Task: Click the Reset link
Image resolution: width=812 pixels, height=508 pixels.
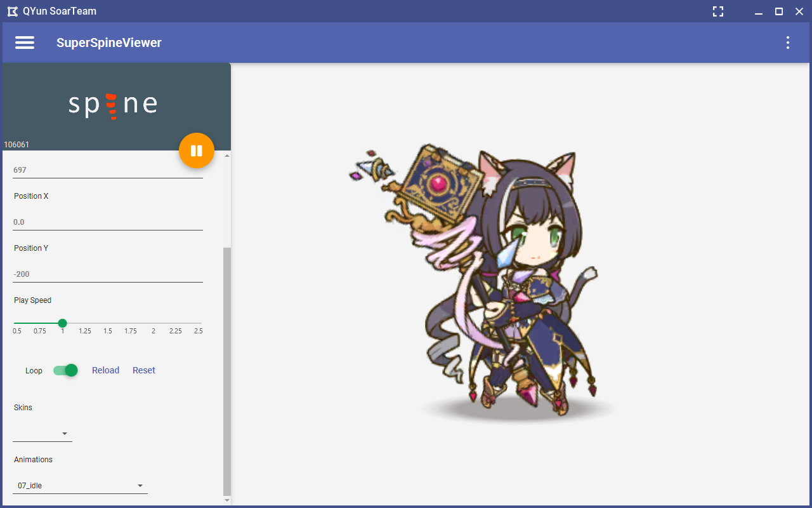Action: point(144,370)
